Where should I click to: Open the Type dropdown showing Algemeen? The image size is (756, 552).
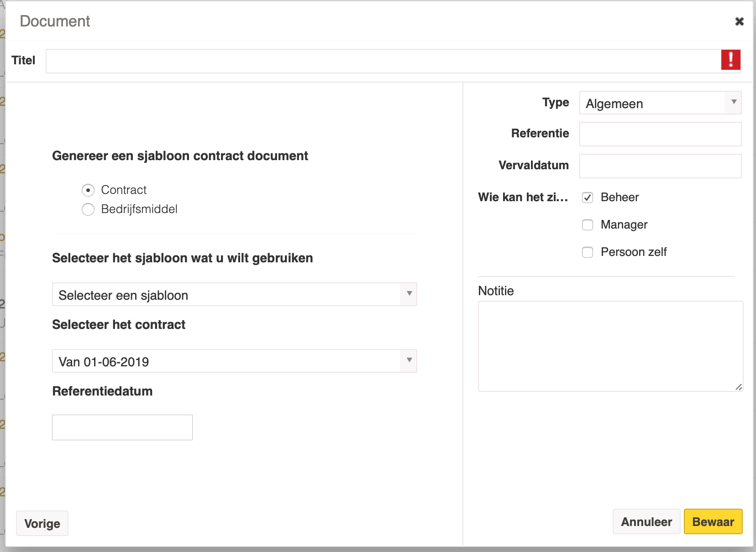coord(660,103)
